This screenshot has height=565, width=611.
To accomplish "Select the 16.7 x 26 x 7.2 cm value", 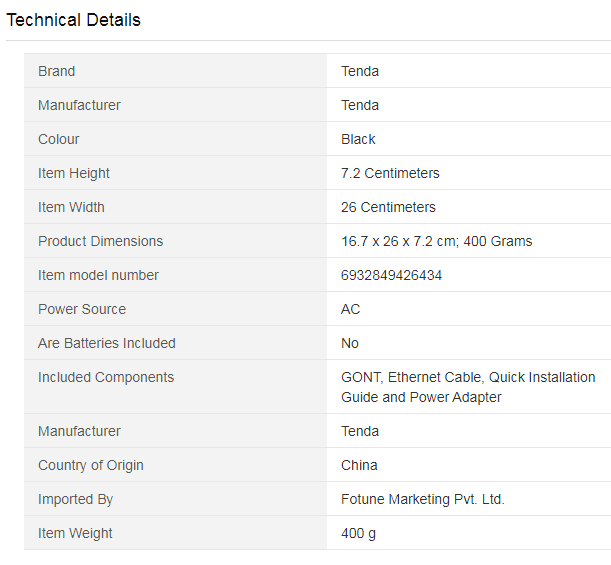I will tap(398, 241).
